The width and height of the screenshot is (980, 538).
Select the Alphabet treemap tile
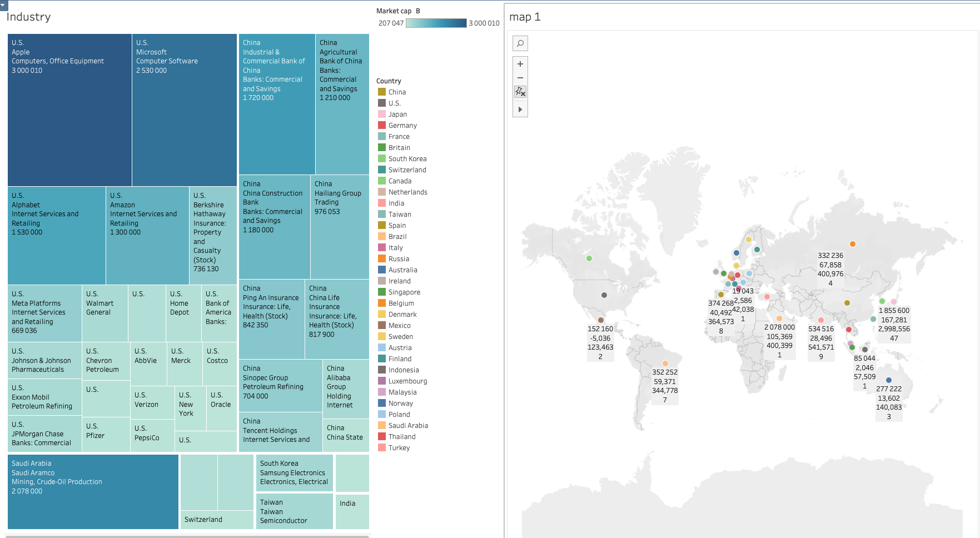[x=57, y=236]
